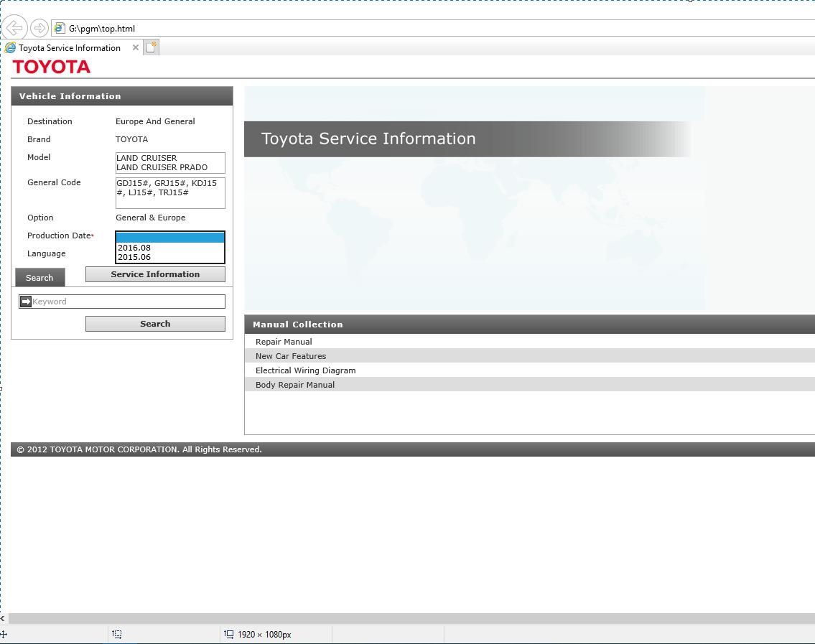Select the blank highlighted Production Date option
This screenshot has height=644, width=815.
point(170,238)
